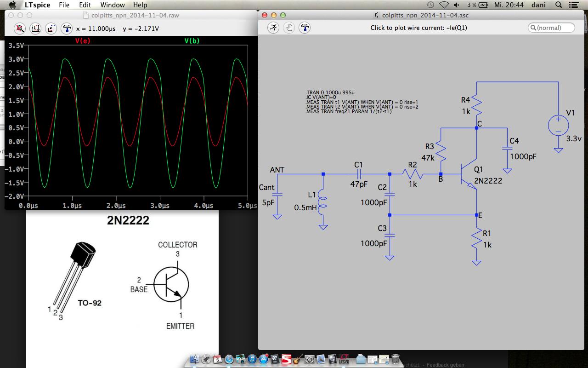Screen dimensions: 588x368
Task: Open the Edit menu
Action: (x=85, y=5)
